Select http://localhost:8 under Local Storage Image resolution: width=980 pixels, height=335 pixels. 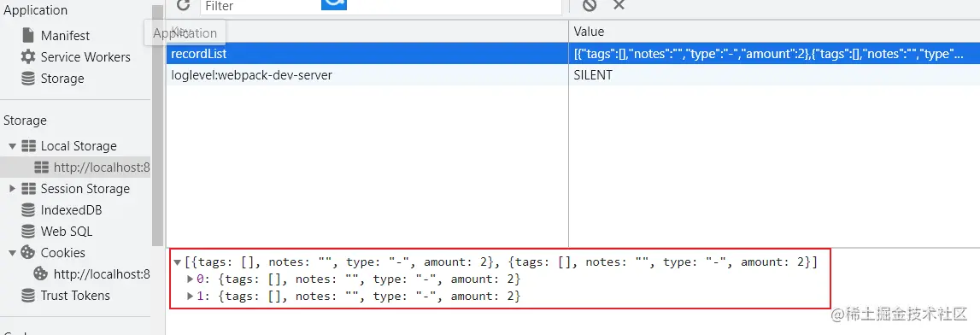[102, 167]
